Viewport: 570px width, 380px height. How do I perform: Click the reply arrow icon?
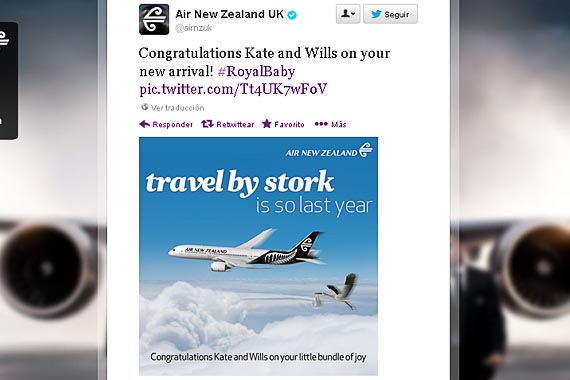click(144, 124)
